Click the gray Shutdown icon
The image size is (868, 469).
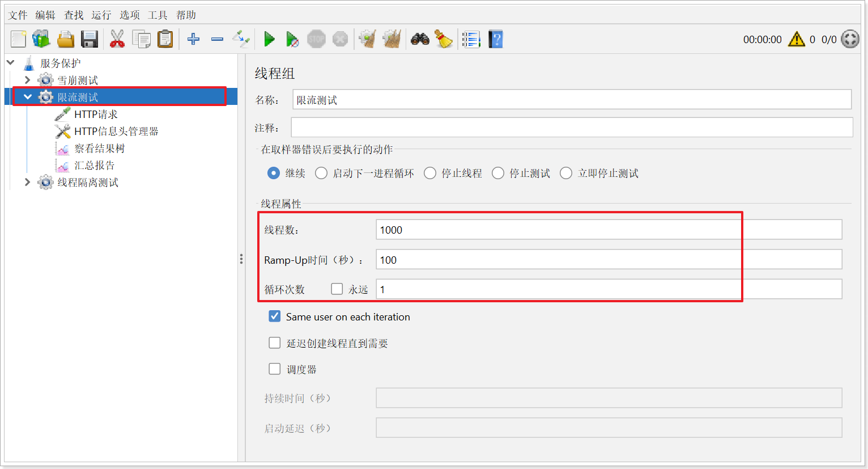340,39
